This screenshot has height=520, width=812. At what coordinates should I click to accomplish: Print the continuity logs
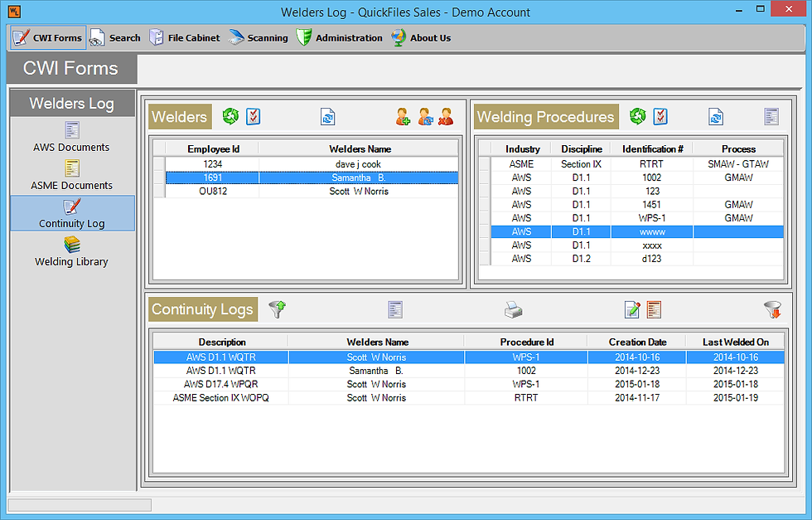(513, 309)
